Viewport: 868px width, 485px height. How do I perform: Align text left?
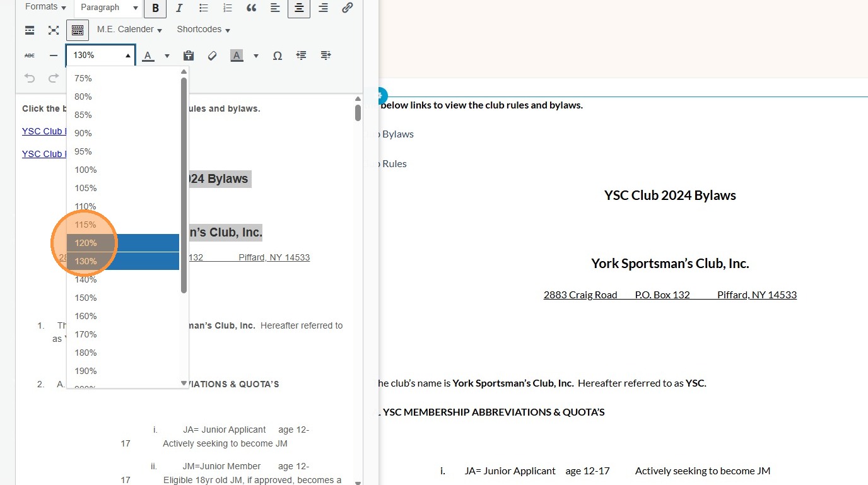click(x=275, y=8)
